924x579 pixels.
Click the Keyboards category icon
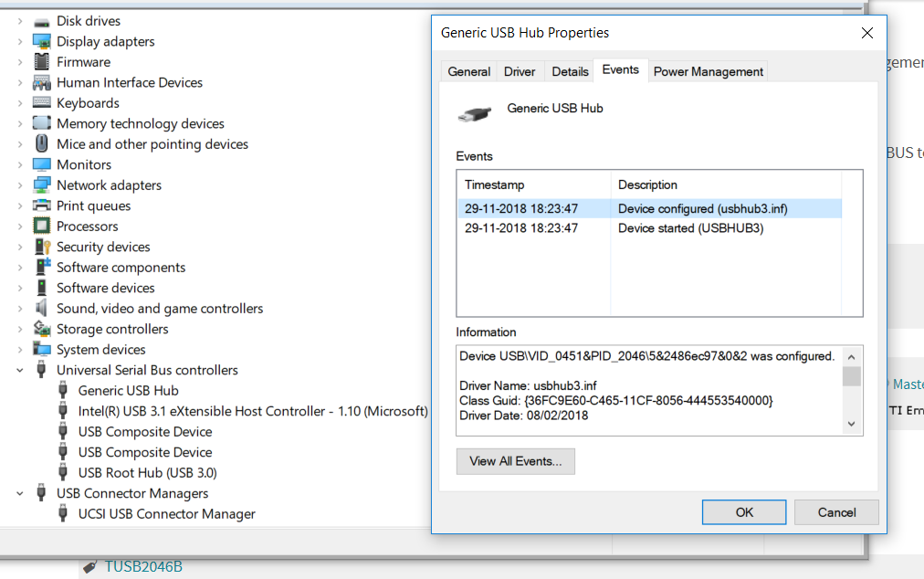(41, 103)
